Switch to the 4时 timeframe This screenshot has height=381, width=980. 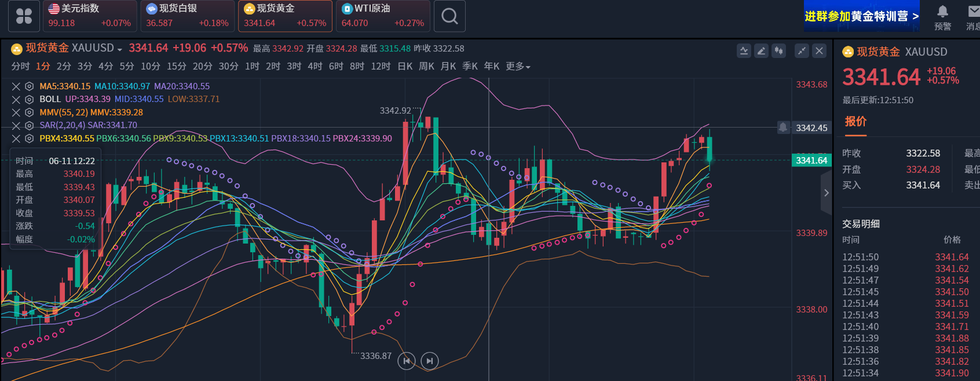coord(315,67)
